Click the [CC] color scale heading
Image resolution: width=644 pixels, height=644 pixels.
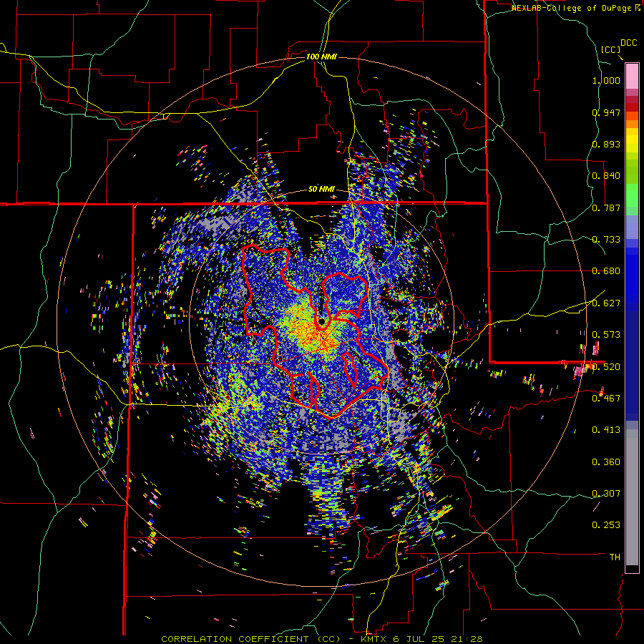click(610, 50)
